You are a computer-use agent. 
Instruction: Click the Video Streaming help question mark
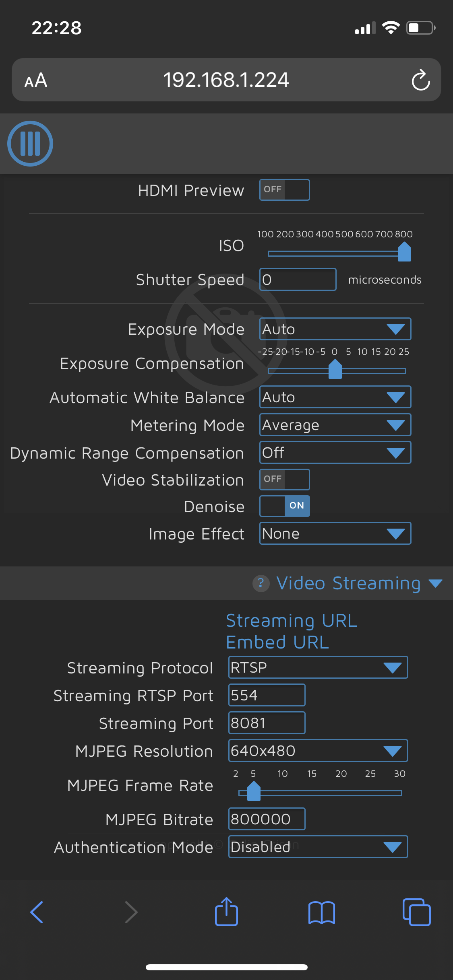click(261, 583)
